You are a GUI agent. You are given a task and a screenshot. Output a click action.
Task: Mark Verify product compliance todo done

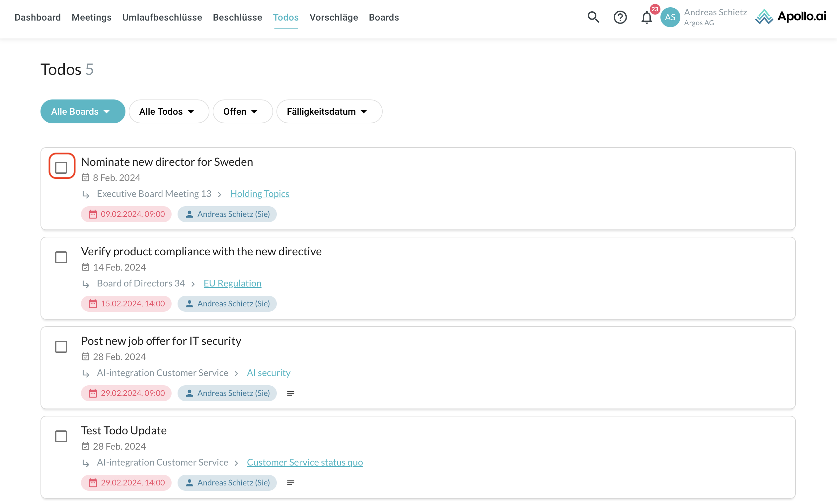point(61,257)
